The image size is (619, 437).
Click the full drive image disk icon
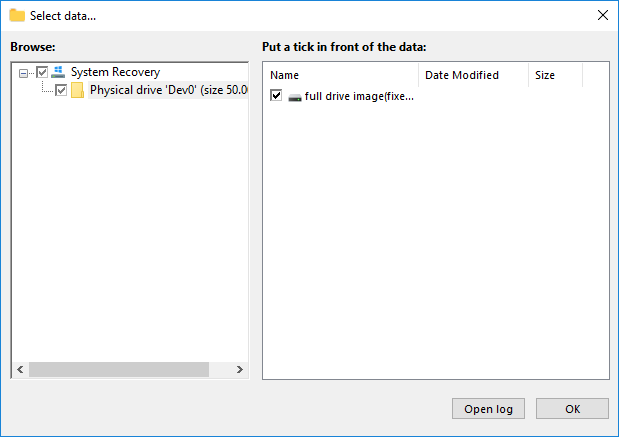point(295,96)
